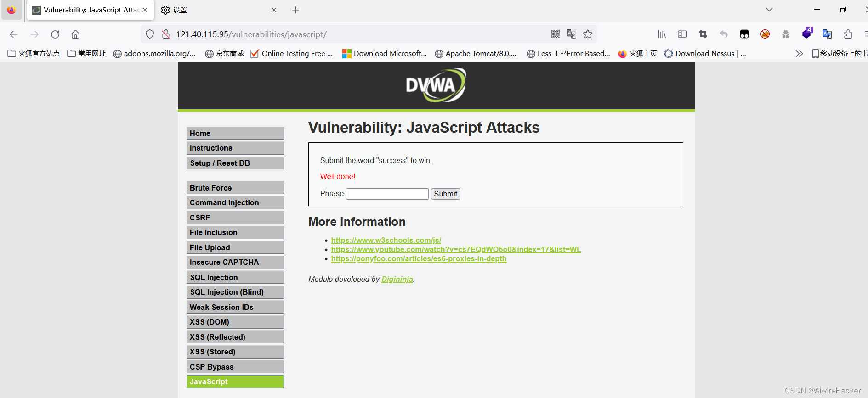Reload the current page
This screenshot has width=868, height=398.
tap(55, 34)
